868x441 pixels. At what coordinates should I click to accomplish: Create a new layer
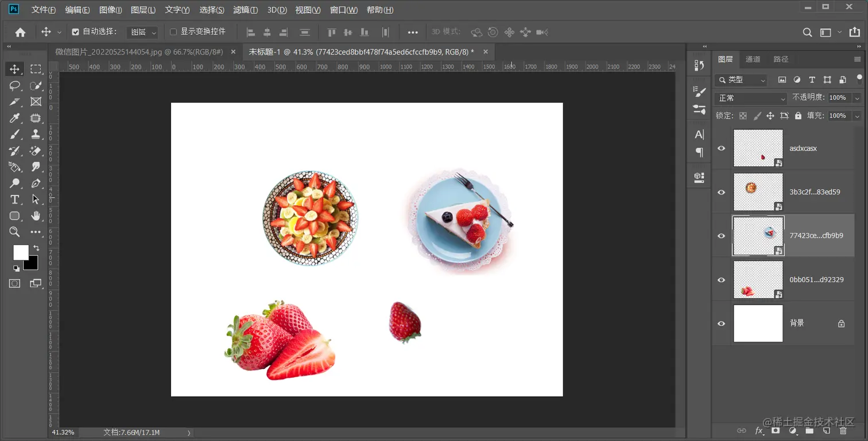pos(826,431)
